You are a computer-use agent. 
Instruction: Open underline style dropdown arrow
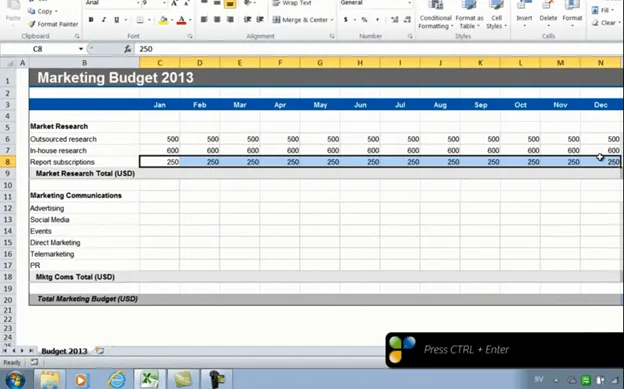pyautogui.click(x=126, y=20)
